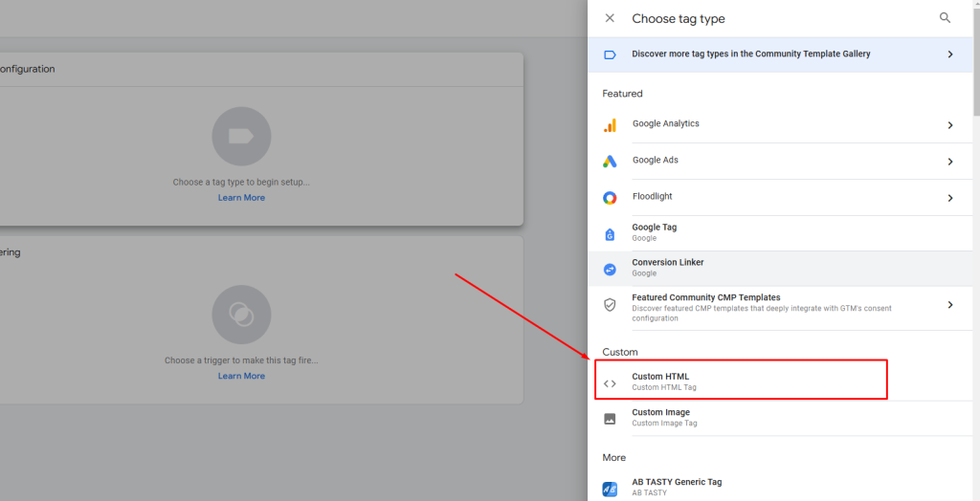The width and height of the screenshot is (980, 501).
Task: Expand the Community Template Gallery chevron
Action: click(x=950, y=54)
